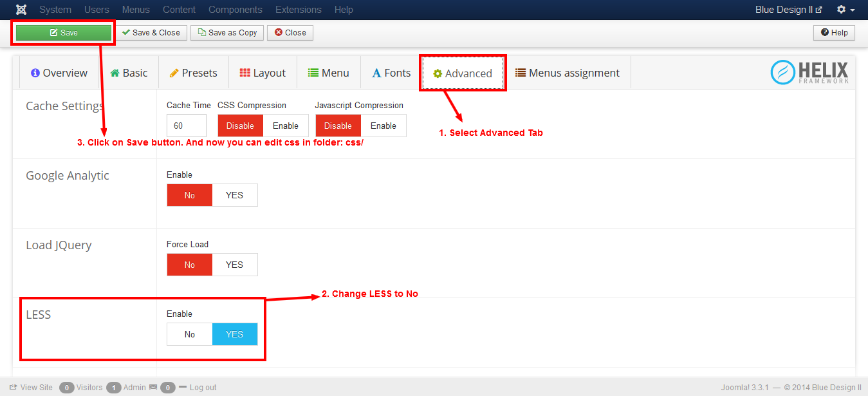Expand the Components menu
The width and height of the screenshot is (868, 396).
click(x=235, y=10)
